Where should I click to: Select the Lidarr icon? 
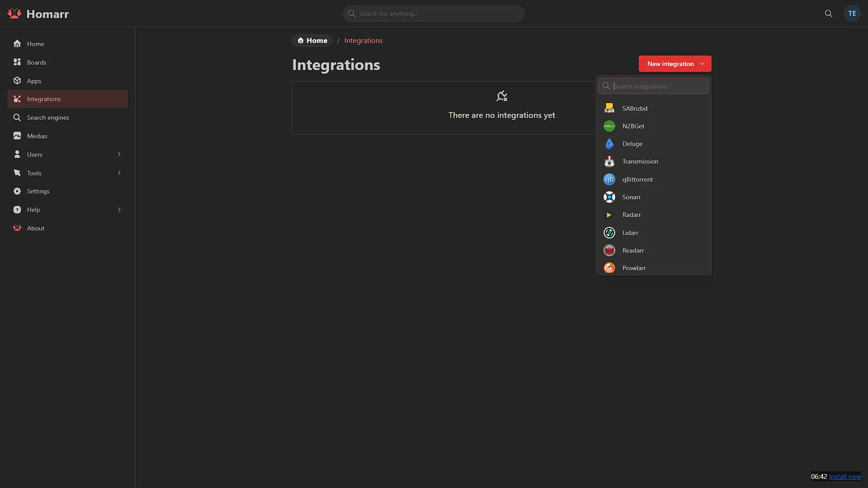coord(609,233)
